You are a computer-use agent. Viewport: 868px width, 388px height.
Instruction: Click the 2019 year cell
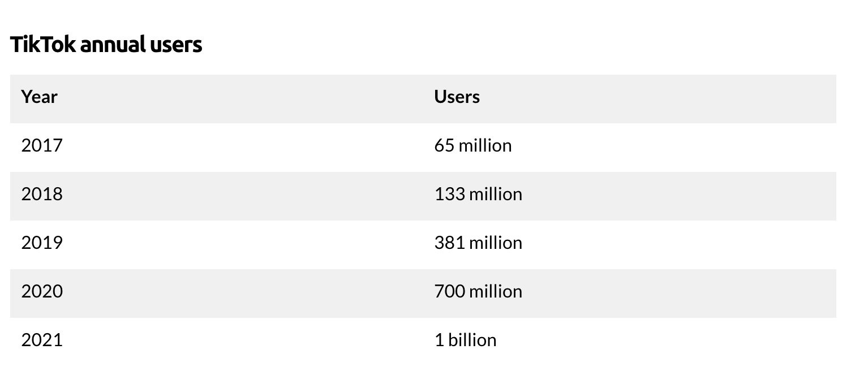(42, 243)
